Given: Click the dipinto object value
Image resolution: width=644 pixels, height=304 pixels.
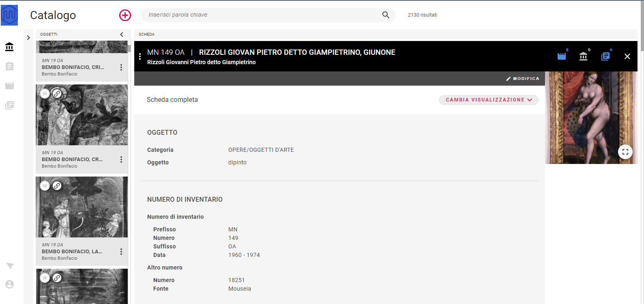Looking at the screenshot, I should pyautogui.click(x=237, y=162).
